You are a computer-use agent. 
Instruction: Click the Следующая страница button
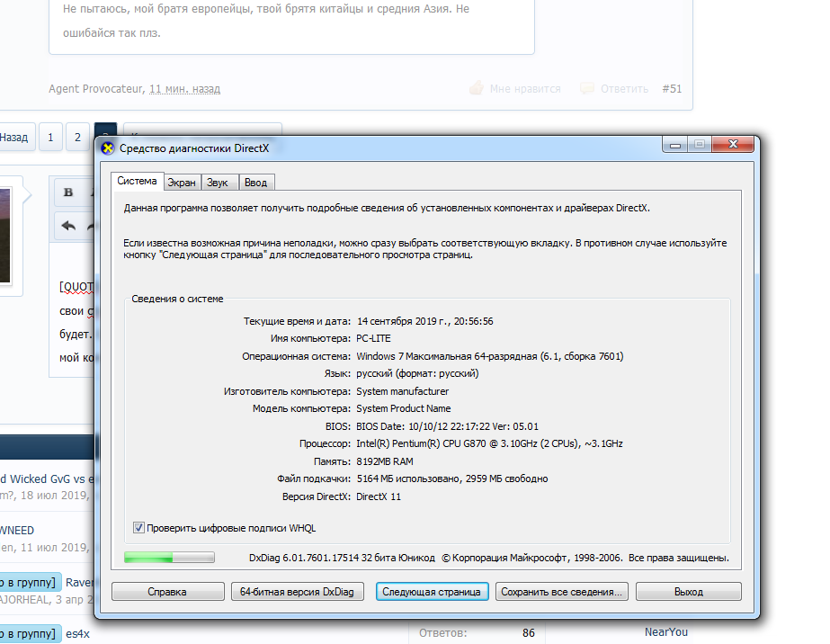(x=433, y=592)
